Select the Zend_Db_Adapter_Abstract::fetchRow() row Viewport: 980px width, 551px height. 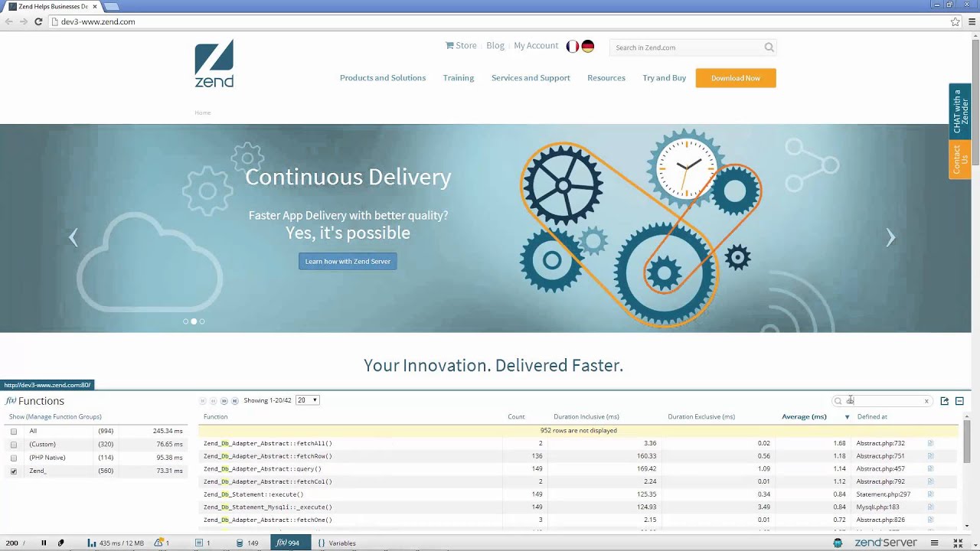[x=578, y=456]
